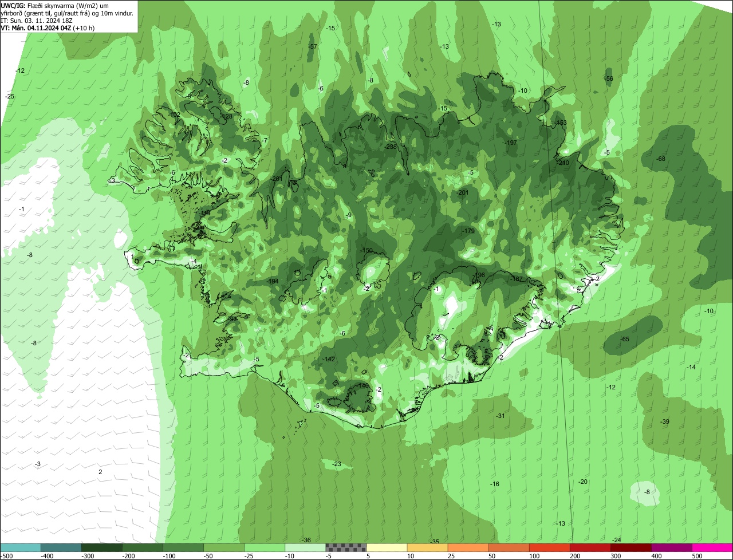Select the -140 value near the south coast

point(363,385)
